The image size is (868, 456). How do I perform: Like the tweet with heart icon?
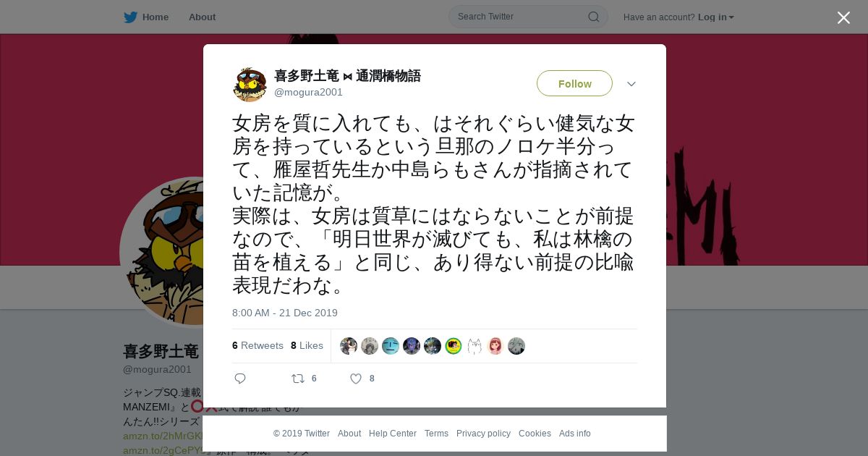(x=355, y=379)
